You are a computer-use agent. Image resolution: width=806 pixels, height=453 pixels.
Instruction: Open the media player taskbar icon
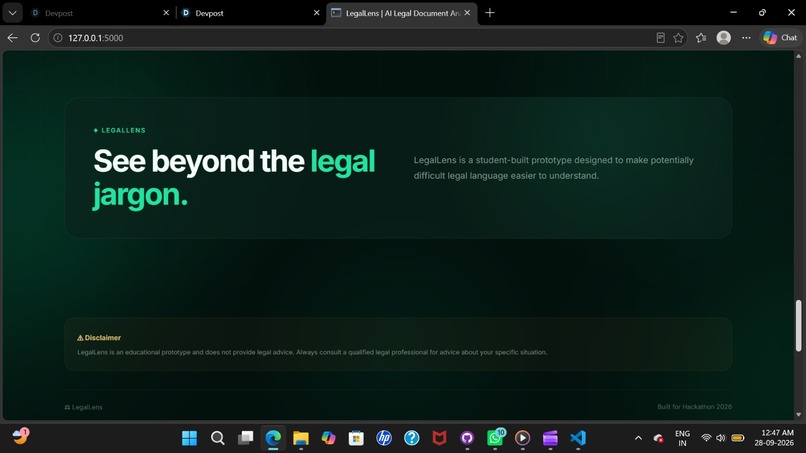click(523, 438)
